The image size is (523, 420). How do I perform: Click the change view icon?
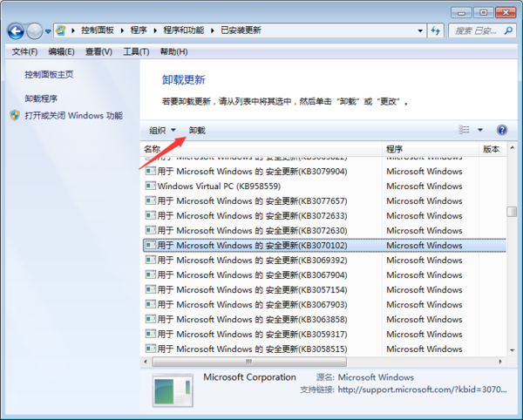click(x=464, y=130)
